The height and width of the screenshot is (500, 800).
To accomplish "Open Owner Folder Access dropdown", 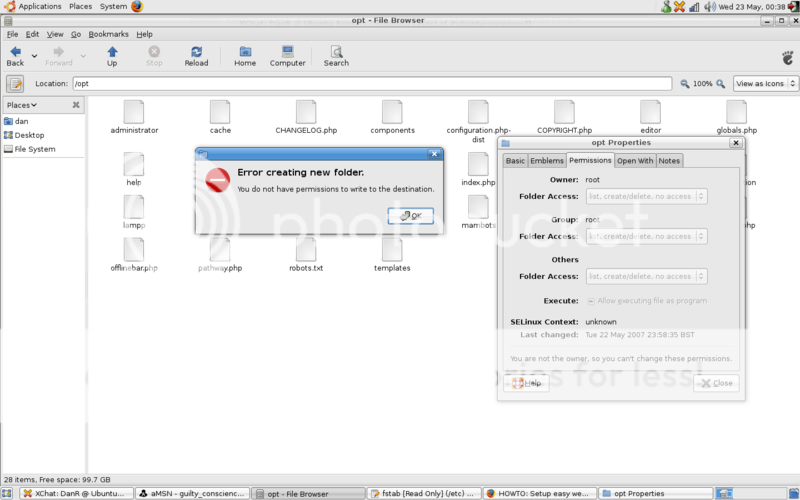I will [x=647, y=196].
